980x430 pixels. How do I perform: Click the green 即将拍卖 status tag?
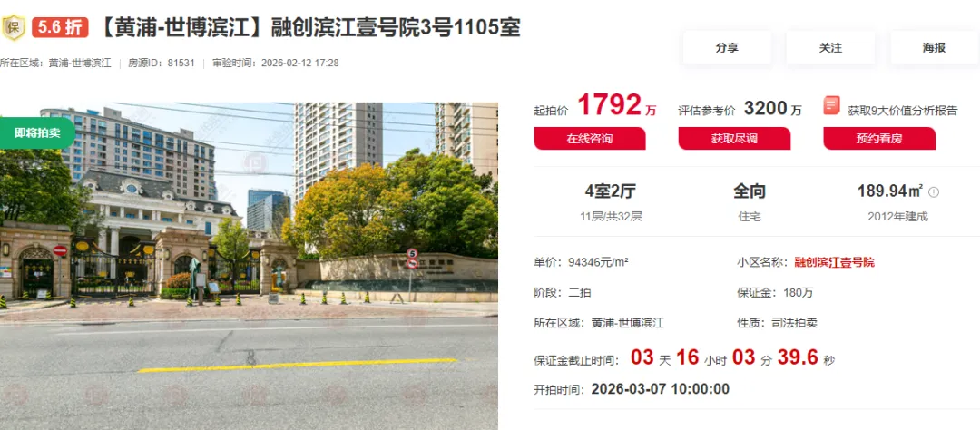pos(36,133)
